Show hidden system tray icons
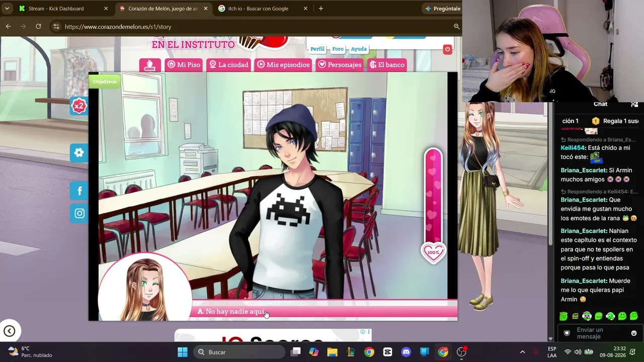 522,352
